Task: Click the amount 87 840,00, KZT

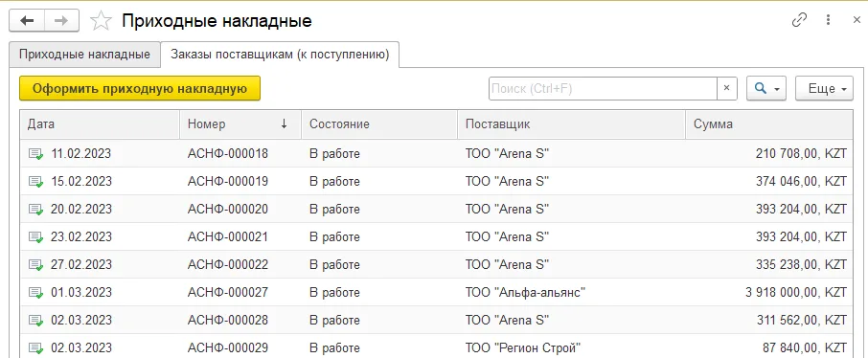Action: [805, 347]
